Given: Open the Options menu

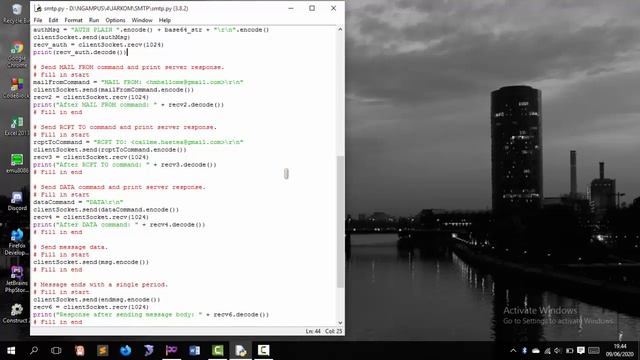Looking at the screenshot, I should 116,20.
